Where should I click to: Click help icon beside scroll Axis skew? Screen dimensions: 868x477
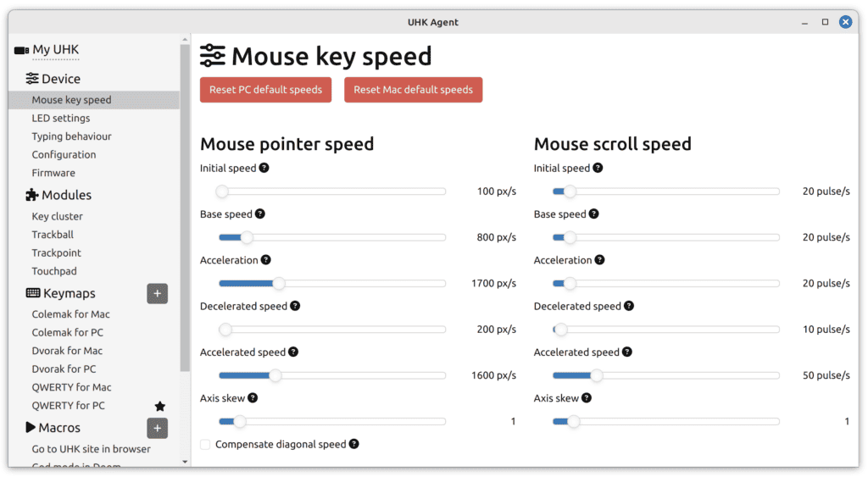coord(586,398)
